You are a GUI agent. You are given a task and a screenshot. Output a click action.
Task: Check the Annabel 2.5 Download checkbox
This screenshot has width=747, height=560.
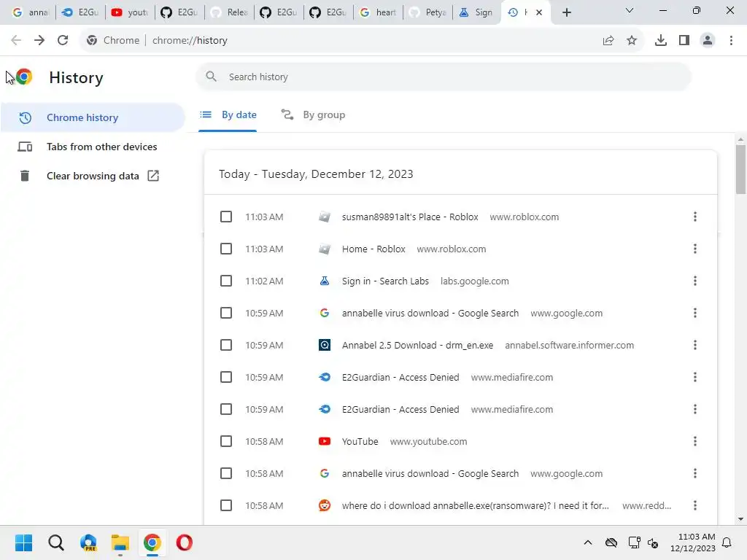click(x=226, y=345)
